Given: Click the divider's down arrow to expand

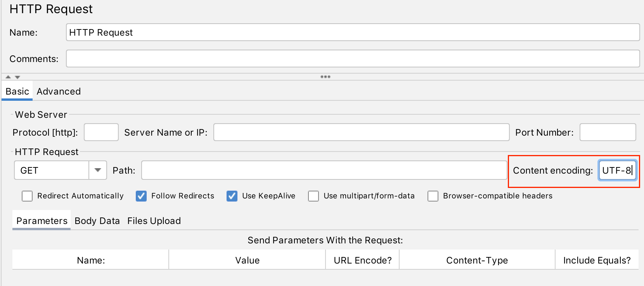Looking at the screenshot, I should tap(17, 77).
